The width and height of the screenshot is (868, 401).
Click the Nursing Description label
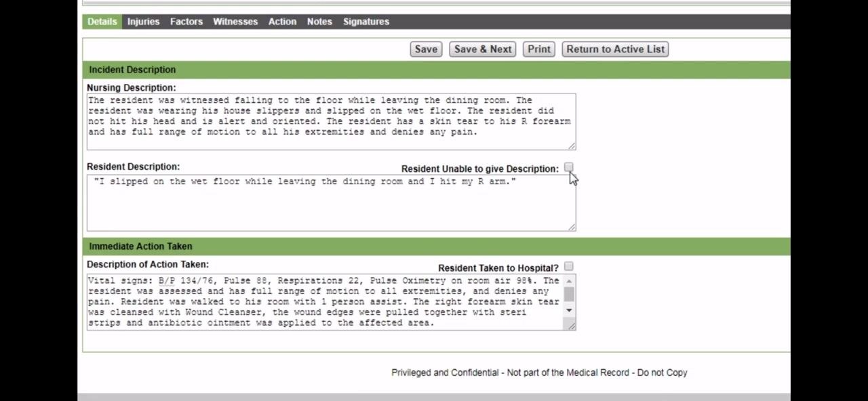(131, 87)
